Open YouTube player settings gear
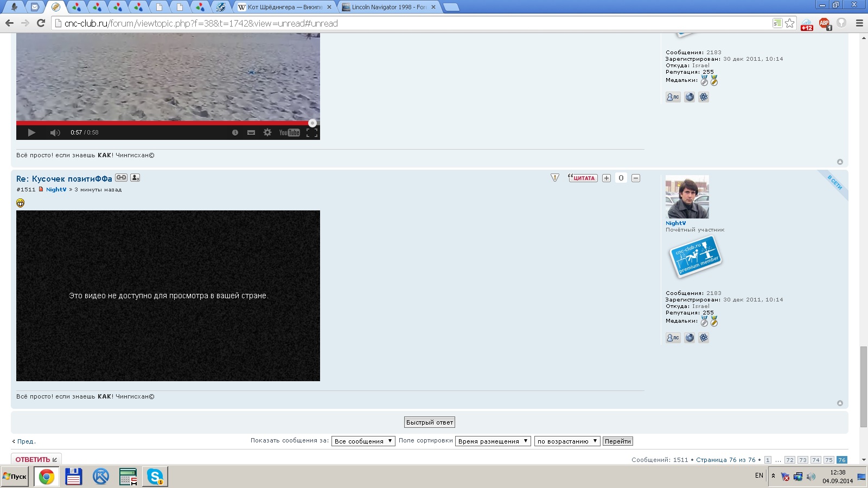The image size is (868, 488). point(267,133)
